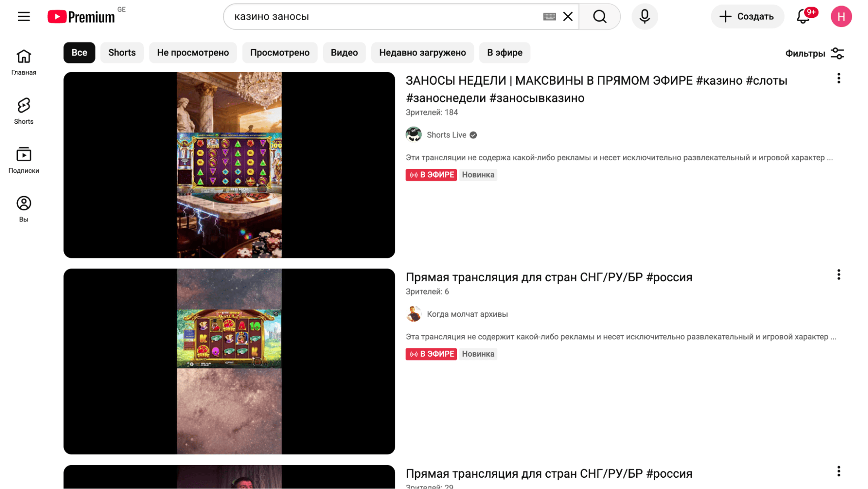Select the В эфире chip
Viewport: 868px width, 489px height.
click(505, 53)
